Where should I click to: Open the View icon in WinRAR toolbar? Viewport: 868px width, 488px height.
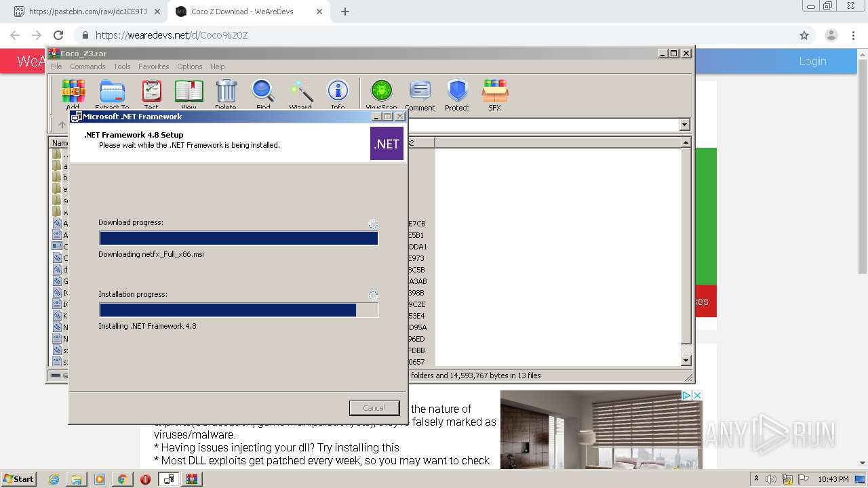click(x=189, y=92)
